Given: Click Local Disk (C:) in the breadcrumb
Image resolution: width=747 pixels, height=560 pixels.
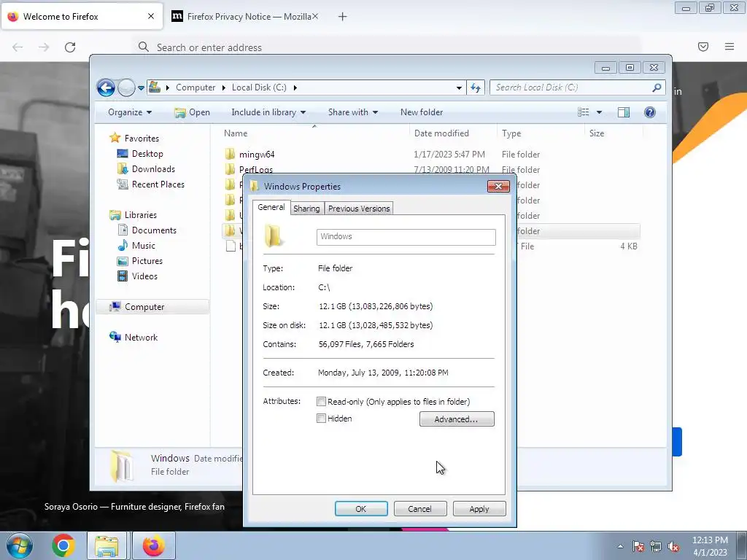Looking at the screenshot, I should coord(259,87).
